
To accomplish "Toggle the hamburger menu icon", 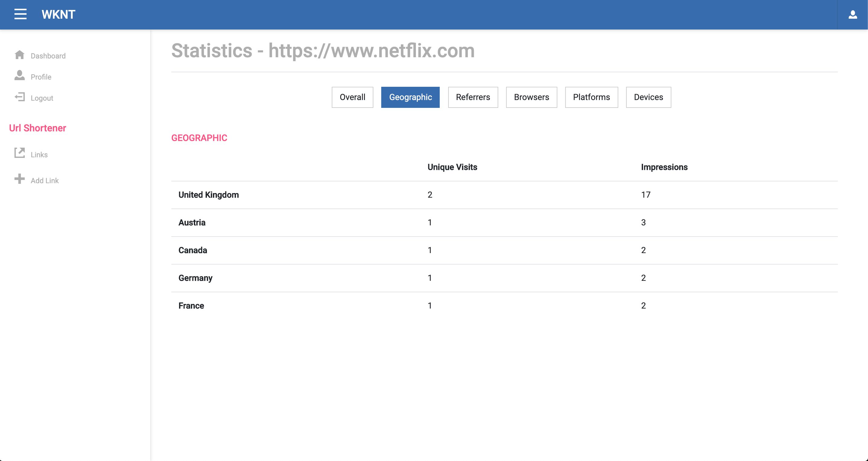I will coord(20,14).
